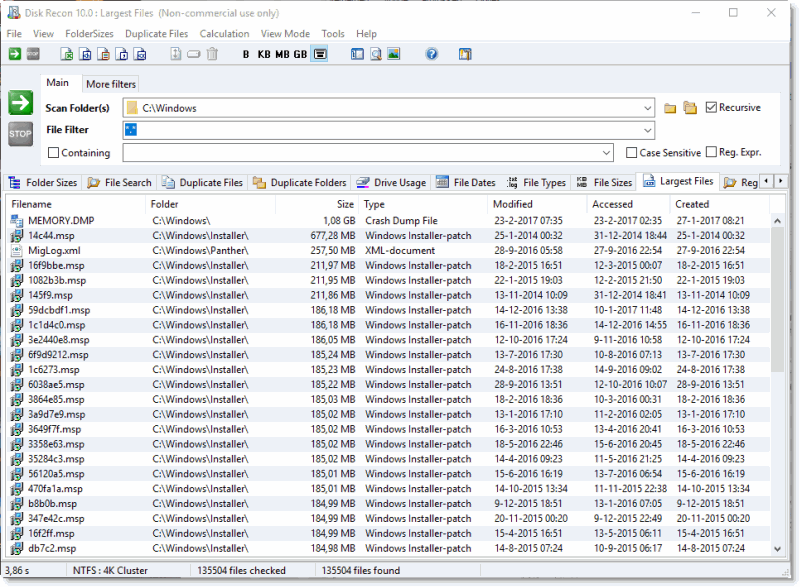Select the Largest Files tab

[x=679, y=181]
